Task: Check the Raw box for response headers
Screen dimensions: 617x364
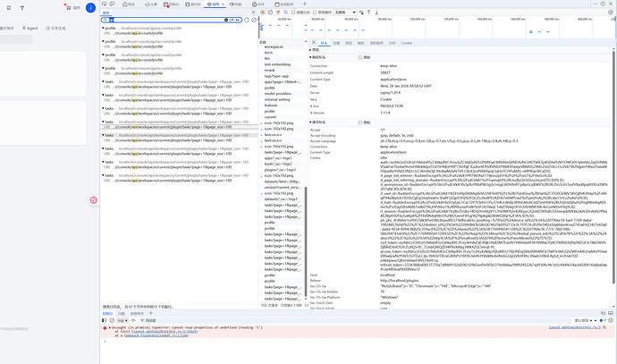Action: coord(361,56)
